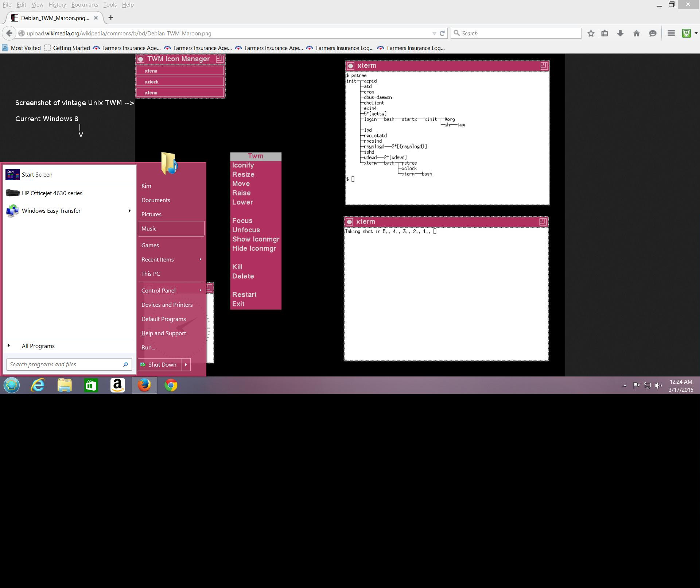Click the Action Center flag tray icon

[x=637, y=385]
